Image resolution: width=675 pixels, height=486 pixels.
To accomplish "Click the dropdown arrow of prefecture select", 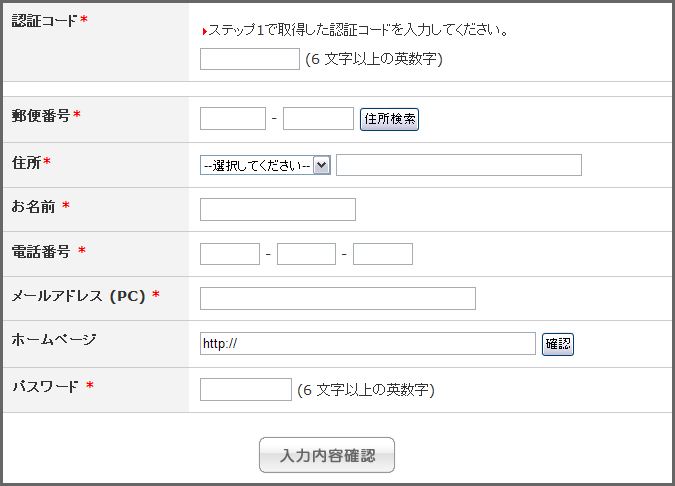I will point(321,166).
